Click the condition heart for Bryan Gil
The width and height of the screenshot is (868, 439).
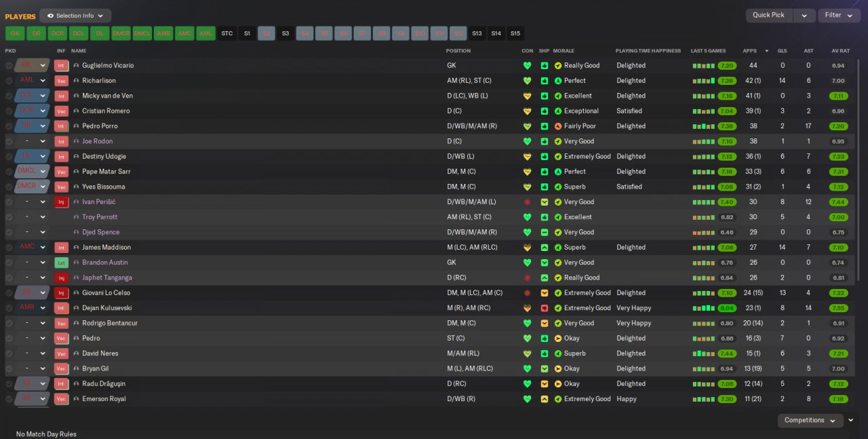click(x=527, y=368)
